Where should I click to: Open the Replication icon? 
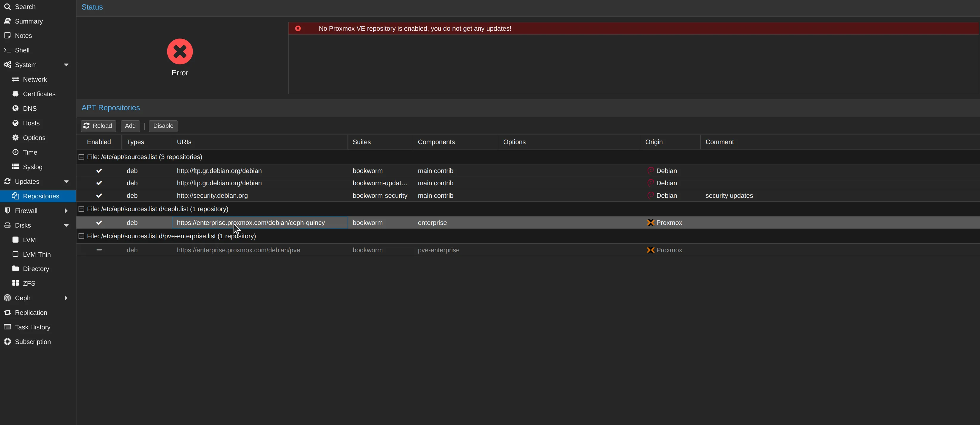(7, 312)
